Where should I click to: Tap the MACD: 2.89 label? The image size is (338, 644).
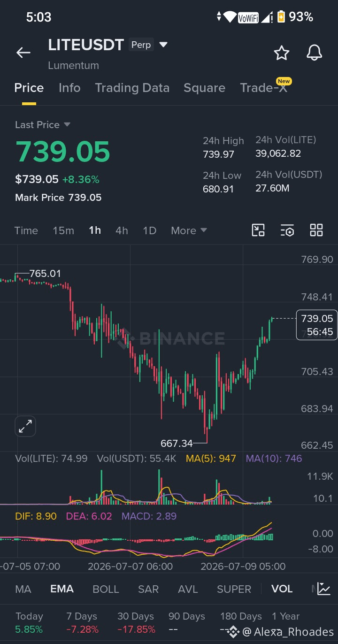click(x=149, y=516)
